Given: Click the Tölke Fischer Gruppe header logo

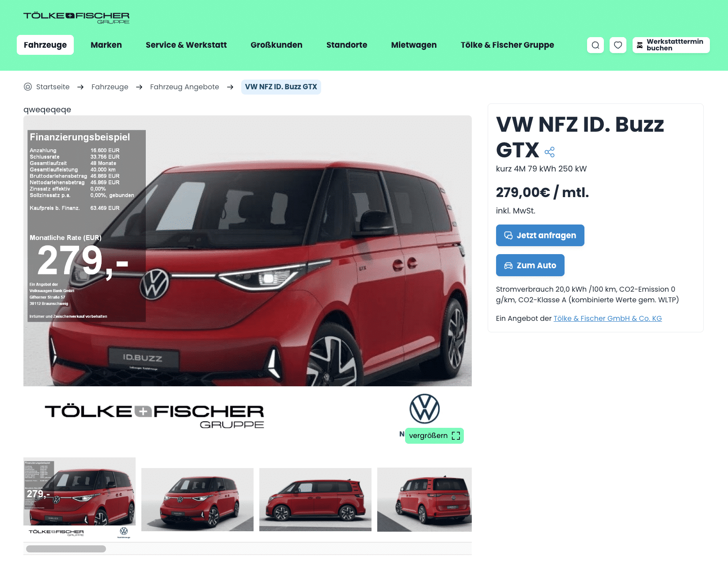Looking at the screenshot, I should click(x=76, y=18).
